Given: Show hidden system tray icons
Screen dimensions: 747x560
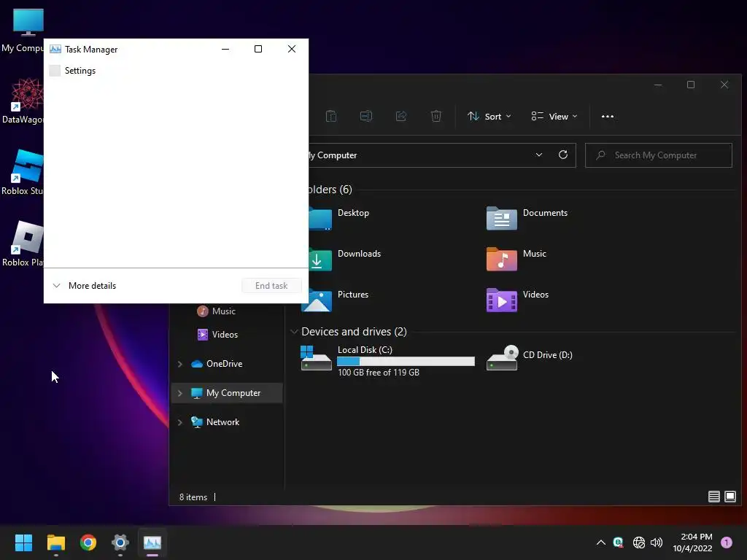Looking at the screenshot, I should [x=601, y=542].
